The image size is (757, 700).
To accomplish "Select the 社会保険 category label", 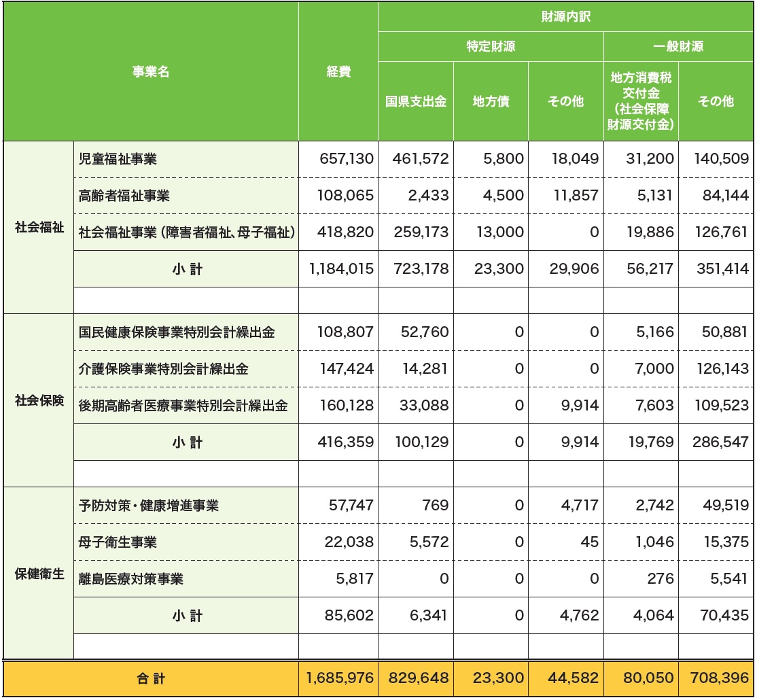I will tap(39, 401).
